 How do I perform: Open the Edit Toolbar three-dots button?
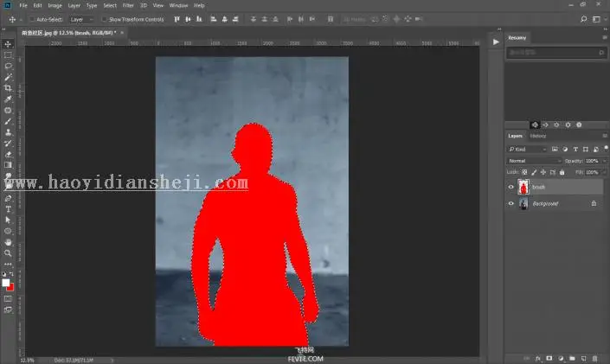coord(8,264)
